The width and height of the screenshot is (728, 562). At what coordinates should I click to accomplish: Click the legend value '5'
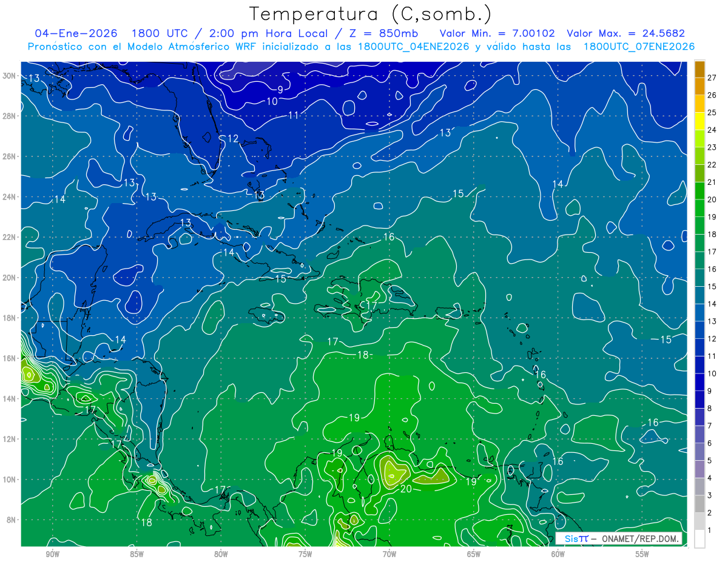pyautogui.click(x=709, y=461)
